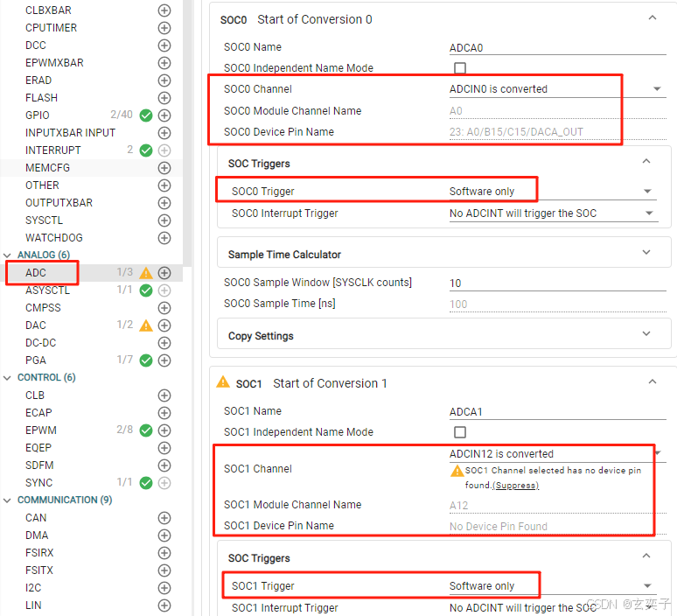Collapse the SOC0 SOC Triggers group
The image size is (677, 616).
click(646, 162)
